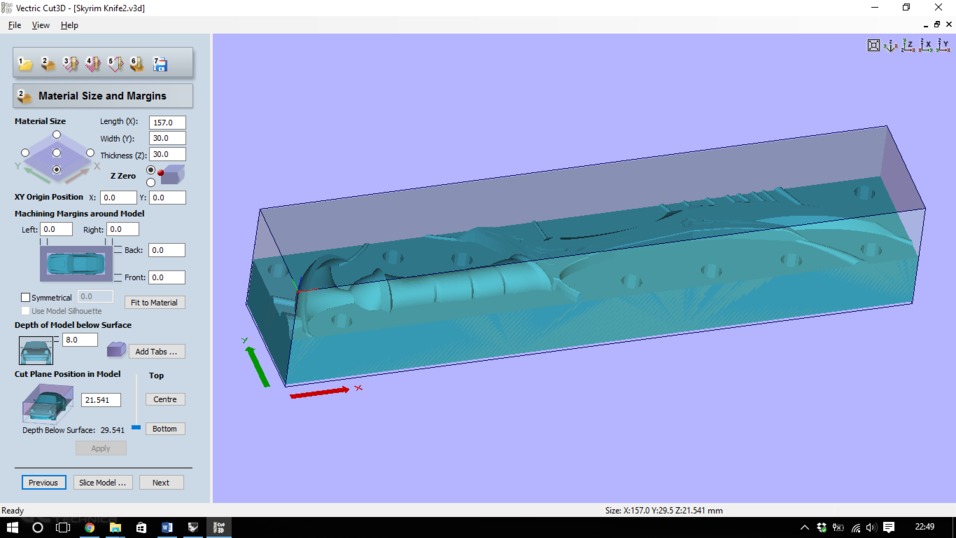Launch Chrome from the taskbar
Viewport: 956px width, 538px height.
89,528
